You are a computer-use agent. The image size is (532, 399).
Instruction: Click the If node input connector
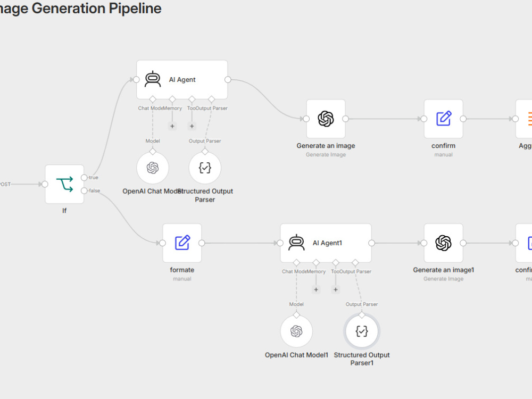pos(45,184)
